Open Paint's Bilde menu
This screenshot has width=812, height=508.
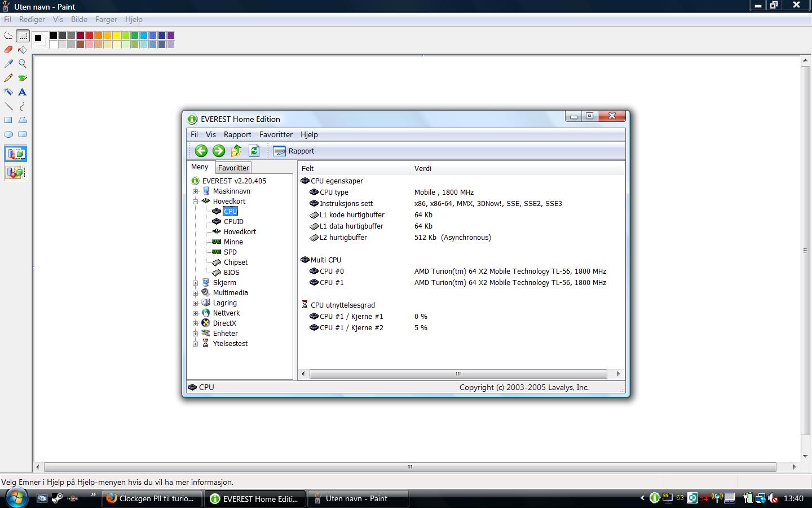tap(79, 19)
